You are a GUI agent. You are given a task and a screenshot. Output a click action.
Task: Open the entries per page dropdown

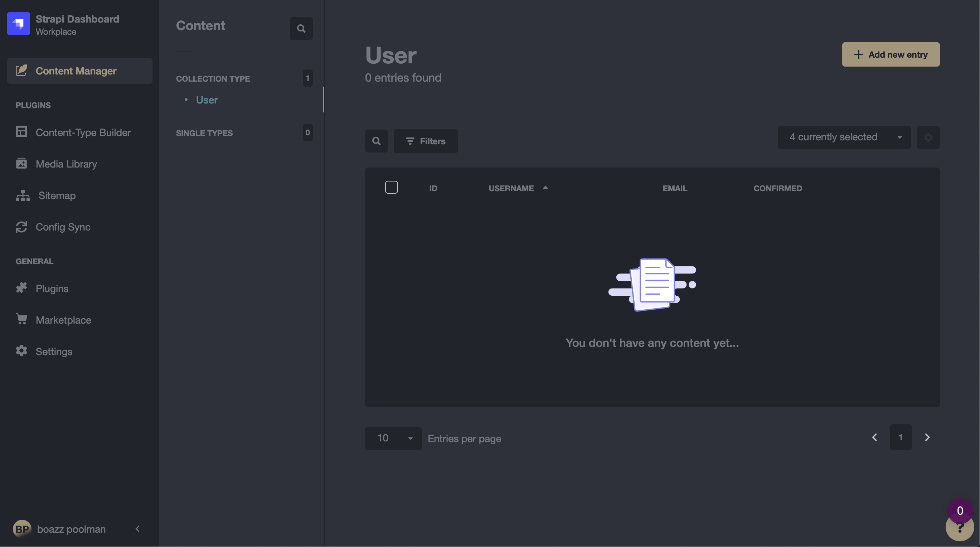pyautogui.click(x=393, y=438)
